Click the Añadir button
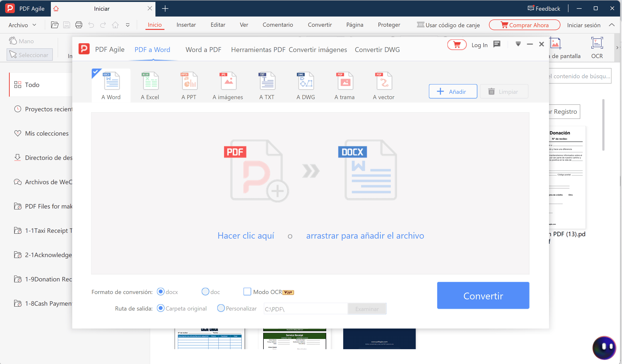This screenshot has height=364, width=622. [x=453, y=92]
